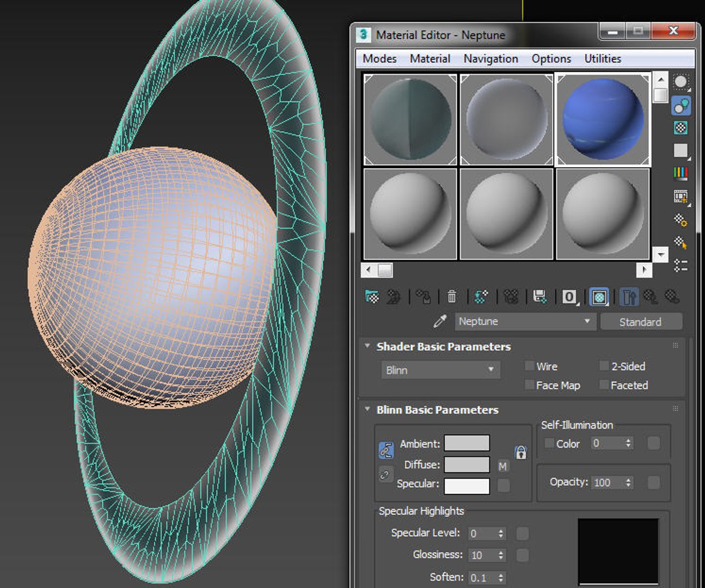Click the Soften spinner arrows
This screenshot has height=588, width=705.
click(x=501, y=578)
